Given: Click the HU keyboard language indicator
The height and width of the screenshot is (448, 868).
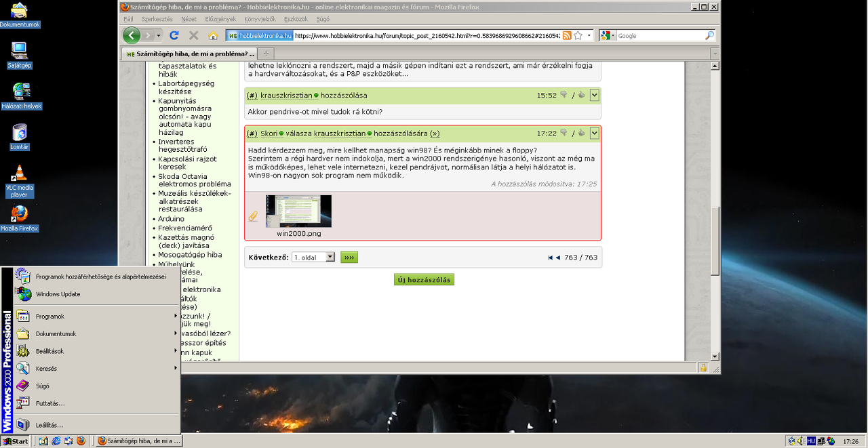Looking at the screenshot, I should (810, 441).
